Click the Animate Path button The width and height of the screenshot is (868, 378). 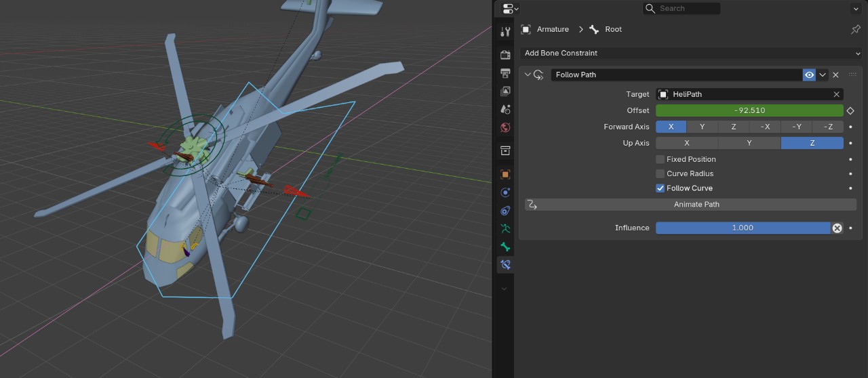(691, 205)
